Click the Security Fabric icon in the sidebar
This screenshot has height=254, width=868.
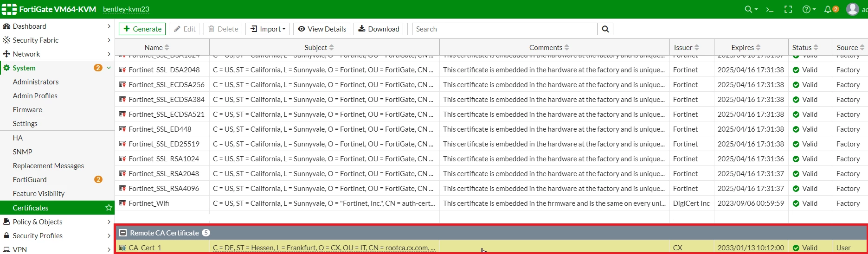(x=6, y=40)
